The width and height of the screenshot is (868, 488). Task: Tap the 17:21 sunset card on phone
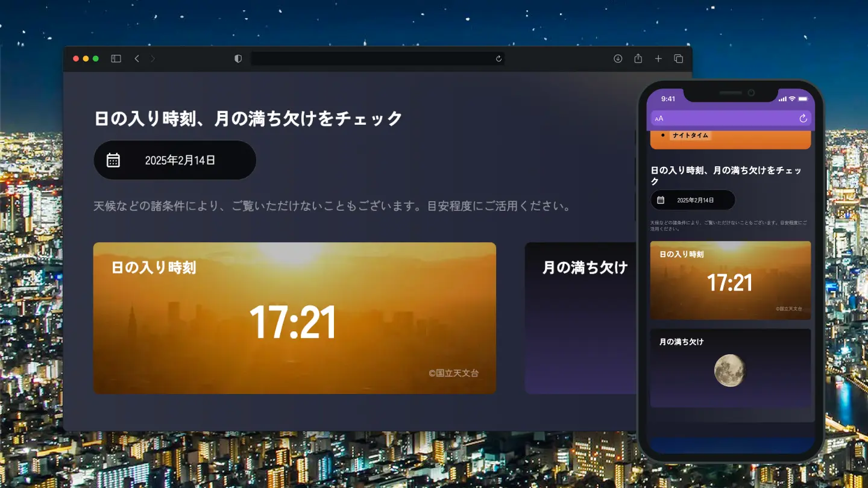[730, 281]
